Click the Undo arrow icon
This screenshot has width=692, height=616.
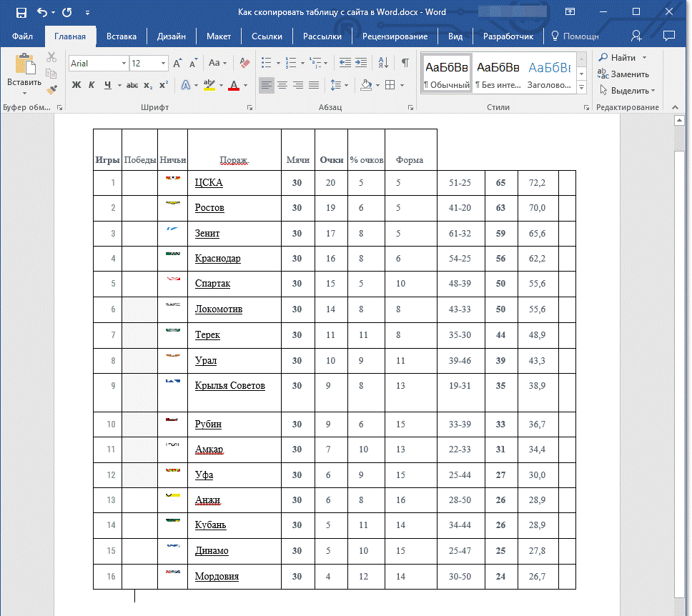click(x=42, y=12)
